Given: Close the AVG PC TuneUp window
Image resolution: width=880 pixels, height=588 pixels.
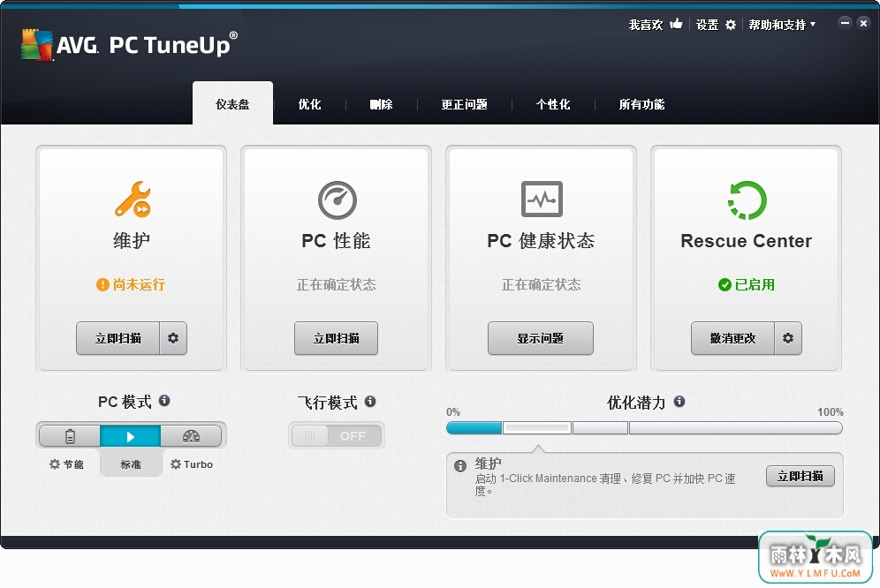Looking at the screenshot, I should pos(864,23).
